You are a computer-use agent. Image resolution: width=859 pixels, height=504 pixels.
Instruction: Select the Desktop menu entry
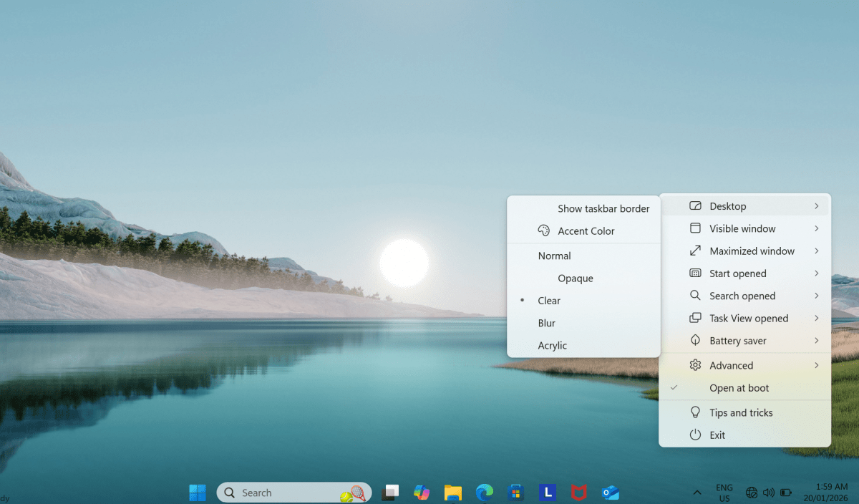[x=727, y=206]
